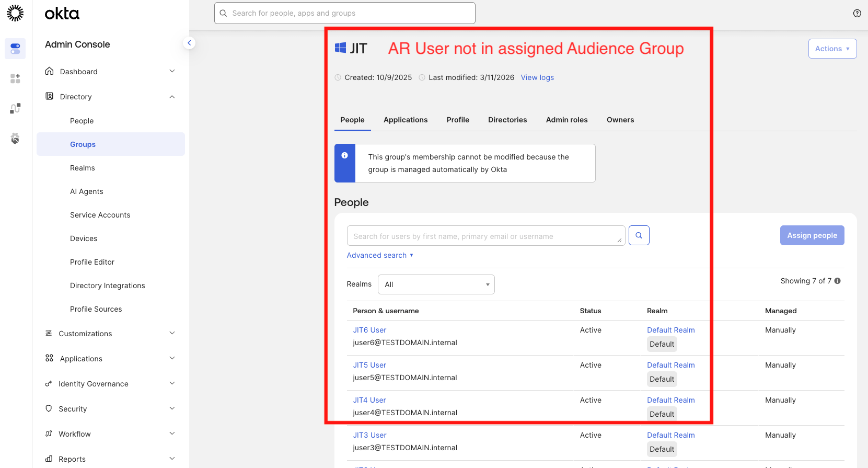
Task: Expand the Identity Governance chevron
Action: pyautogui.click(x=172, y=383)
